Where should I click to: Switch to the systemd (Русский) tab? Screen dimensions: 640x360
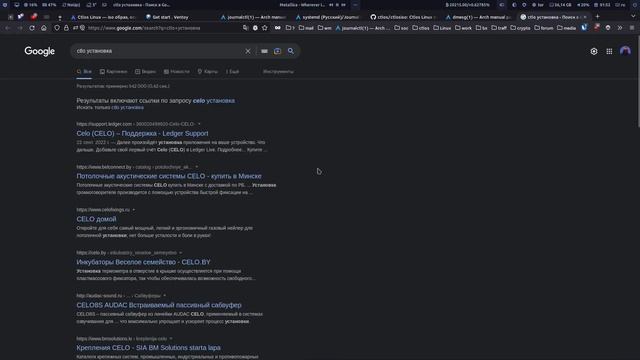click(x=328, y=17)
